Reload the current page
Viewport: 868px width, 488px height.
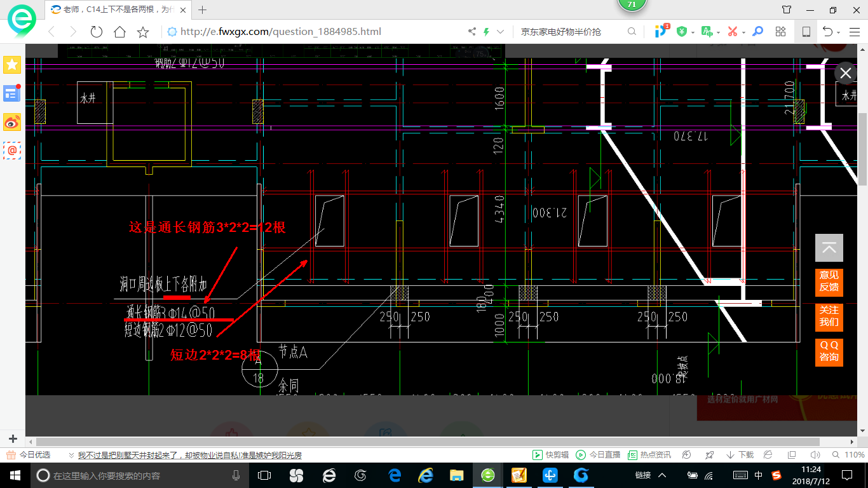point(96,32)
